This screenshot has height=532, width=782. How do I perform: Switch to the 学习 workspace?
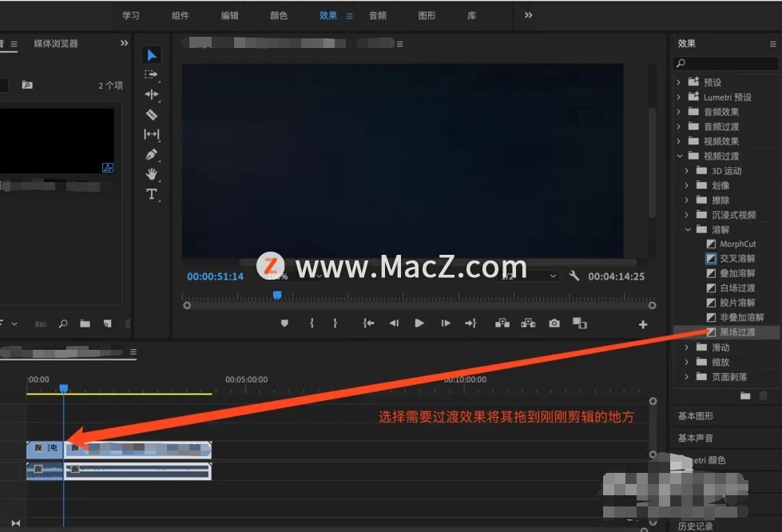click(131, 15)
